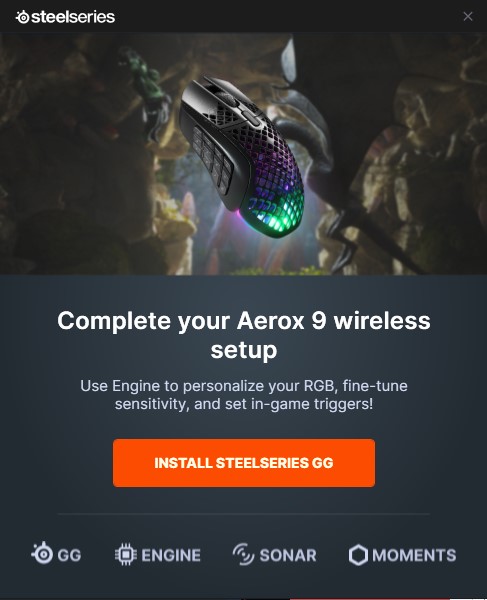Click the Moments hexagon icon
487x600 pixels.
point(358,555)
